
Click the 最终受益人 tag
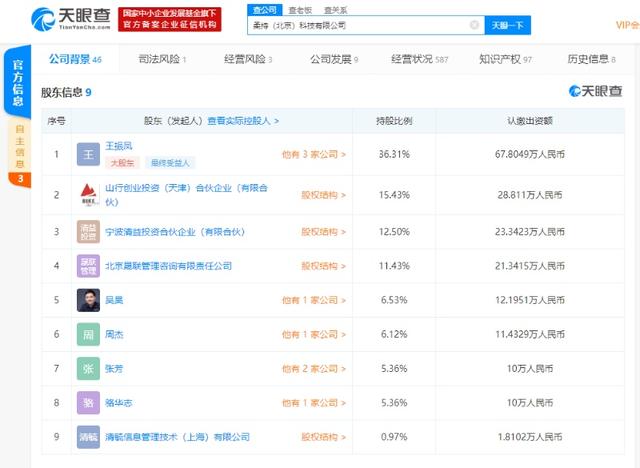[170, 163]
